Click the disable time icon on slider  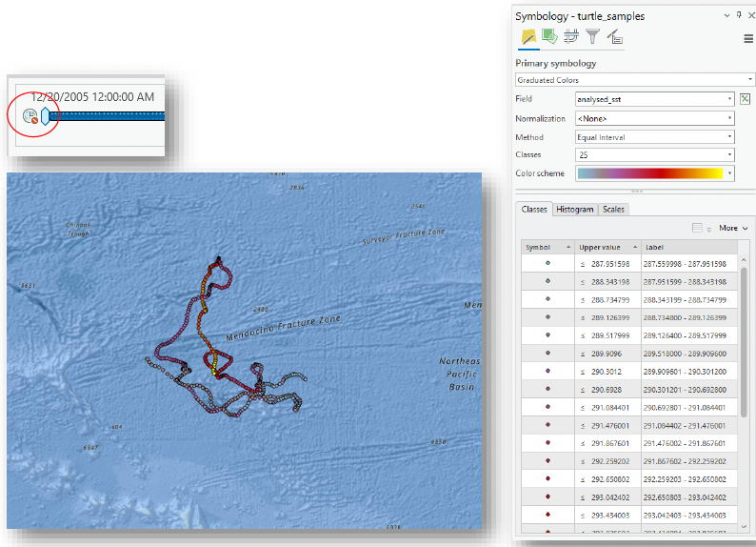point(30,116)
